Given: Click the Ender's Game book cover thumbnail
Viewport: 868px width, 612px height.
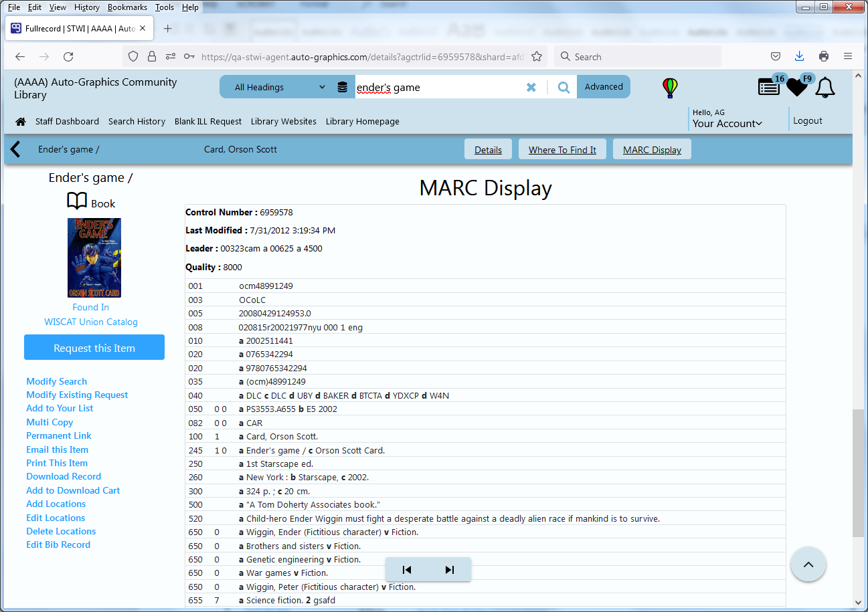Looking at the screenshot, I should pos(94,258).
